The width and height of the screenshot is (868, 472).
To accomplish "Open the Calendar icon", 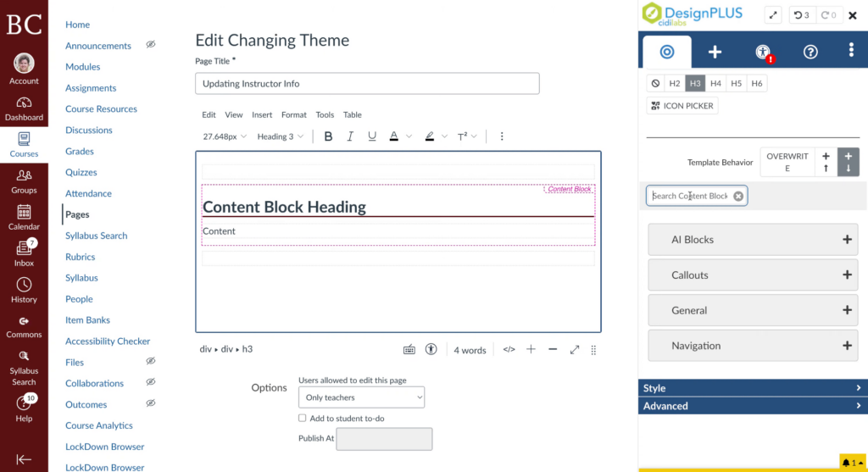I will tap(24, 218).
